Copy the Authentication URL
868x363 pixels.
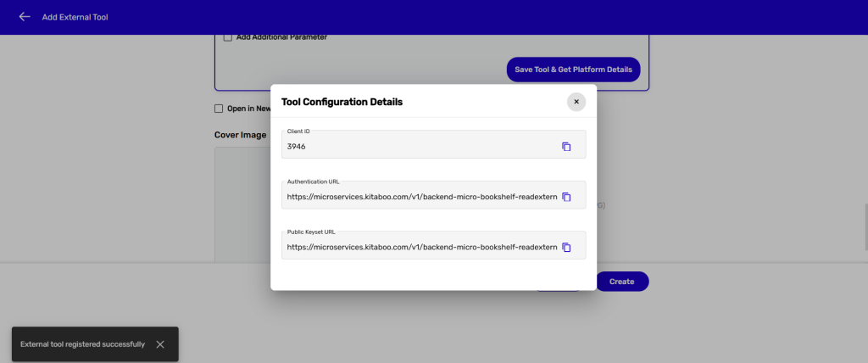566,197
